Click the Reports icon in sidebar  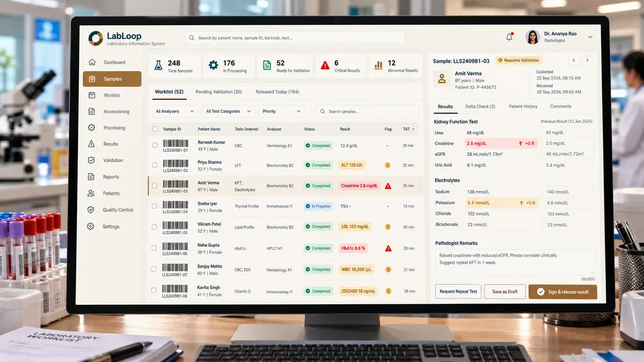pos(91,177)
